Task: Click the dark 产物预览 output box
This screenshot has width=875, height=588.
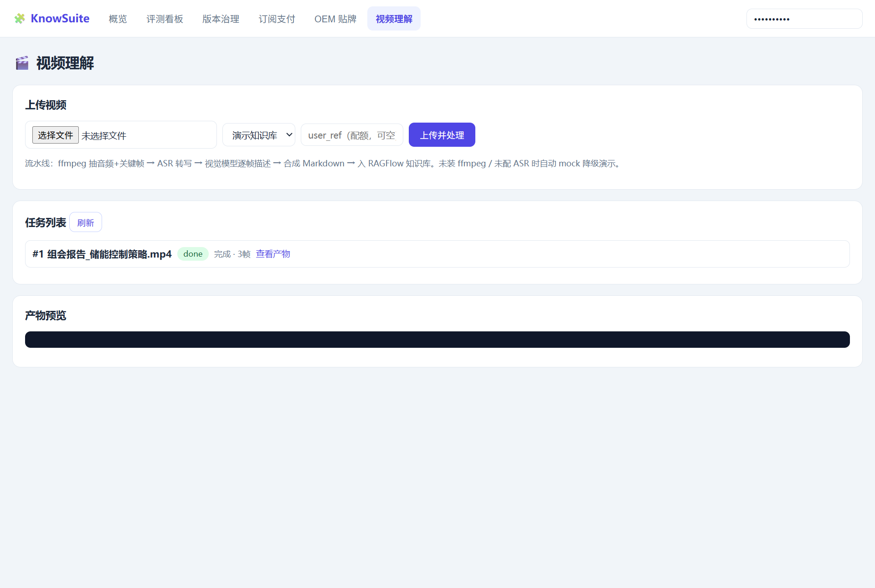Action: (437, 340)
